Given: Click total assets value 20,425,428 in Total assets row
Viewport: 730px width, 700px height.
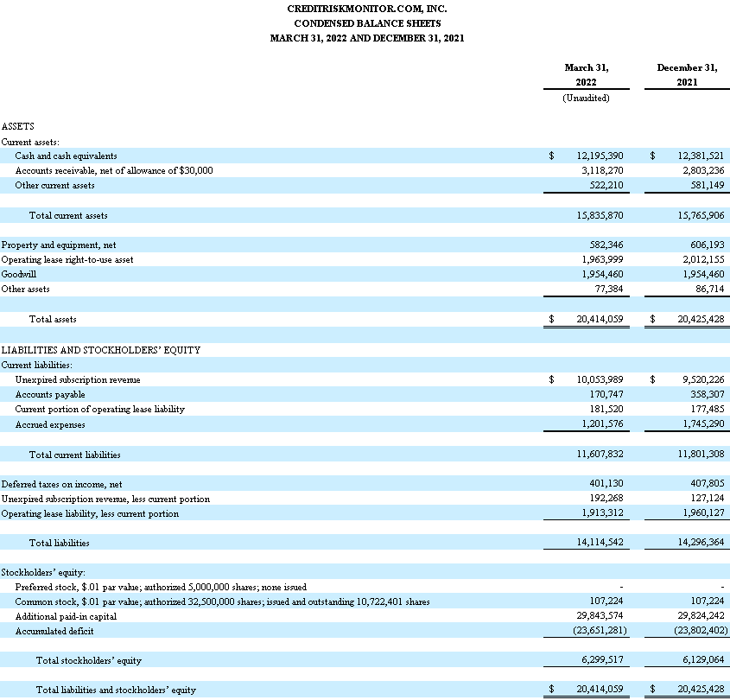Looking at the screenshot, I should 701,320.
